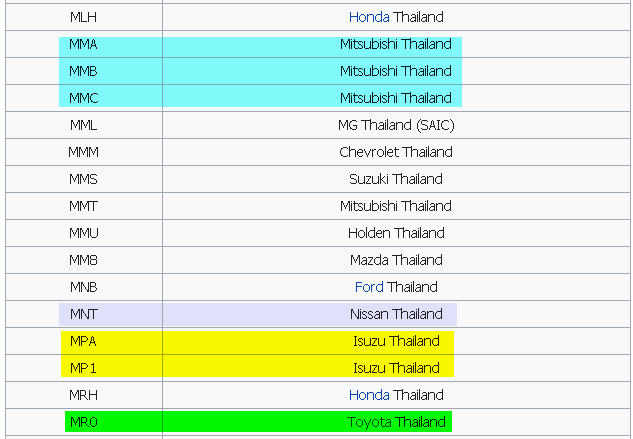Screen dimensions: 633x439
Task: Click the MG Thailand (SAIC) cell
Action: coord(396,125)
